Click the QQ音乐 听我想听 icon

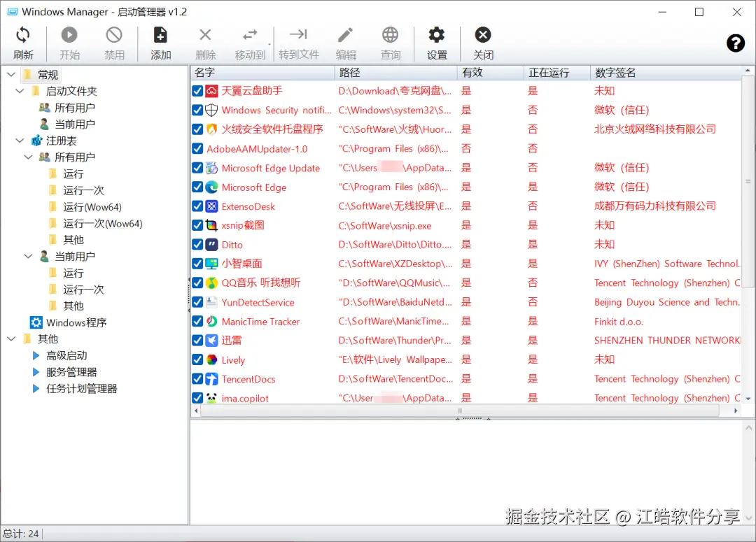[211, 283]
